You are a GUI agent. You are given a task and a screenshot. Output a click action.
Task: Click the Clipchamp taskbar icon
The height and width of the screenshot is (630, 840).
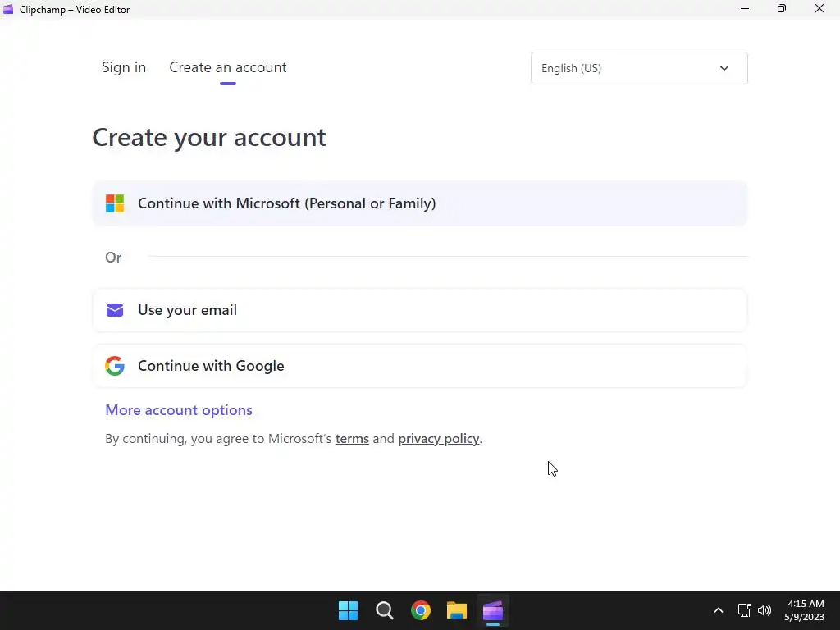493,610
